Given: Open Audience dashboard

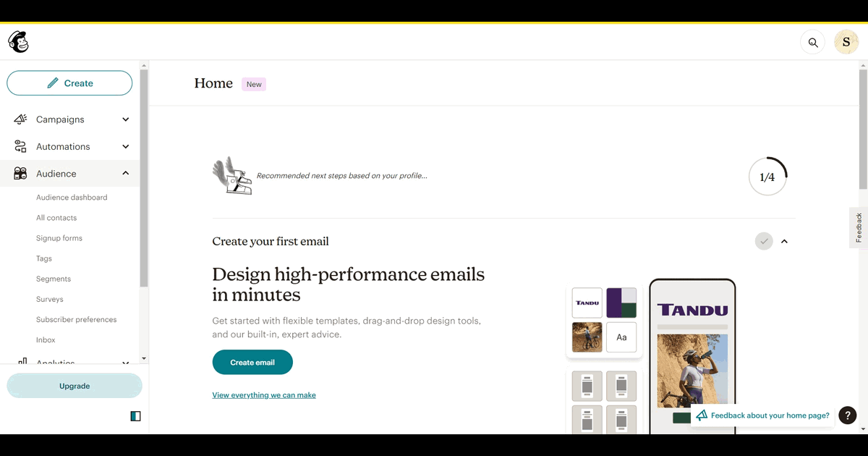Looking at the screenshot, I should [72, 198].
